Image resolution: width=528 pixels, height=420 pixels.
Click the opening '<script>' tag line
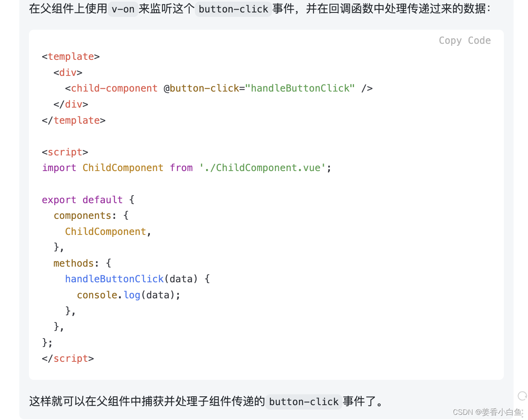point(65,152)
